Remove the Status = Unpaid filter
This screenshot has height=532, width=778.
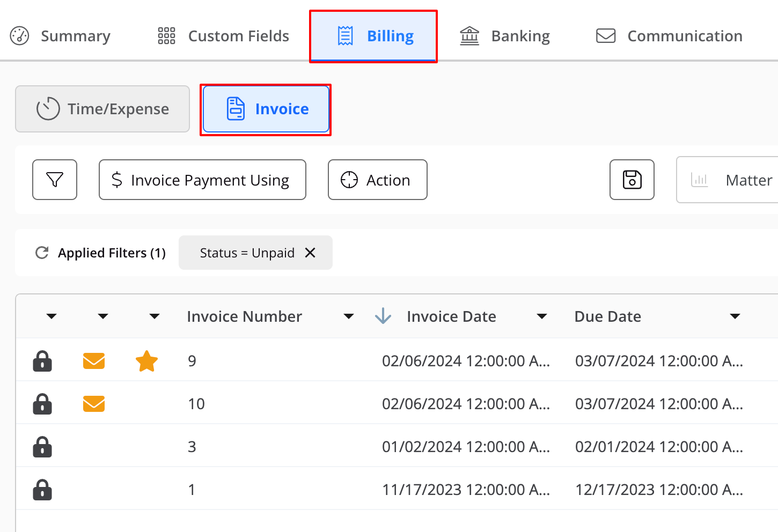(x=310, y=253)
